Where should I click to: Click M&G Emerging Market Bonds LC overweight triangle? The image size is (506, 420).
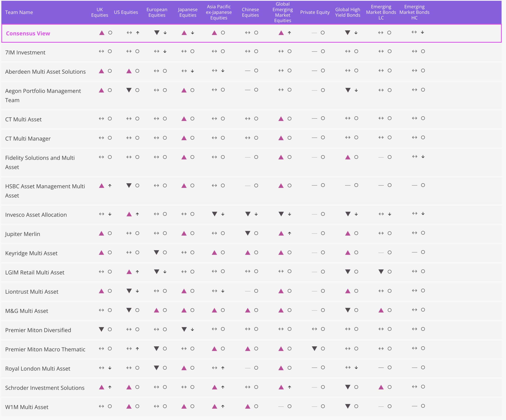coord(381,310)
